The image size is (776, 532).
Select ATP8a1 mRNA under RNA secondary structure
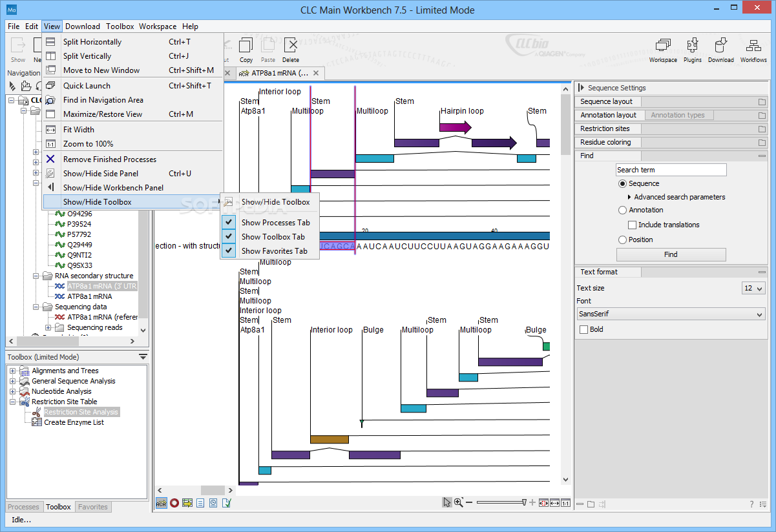(89, 296)
